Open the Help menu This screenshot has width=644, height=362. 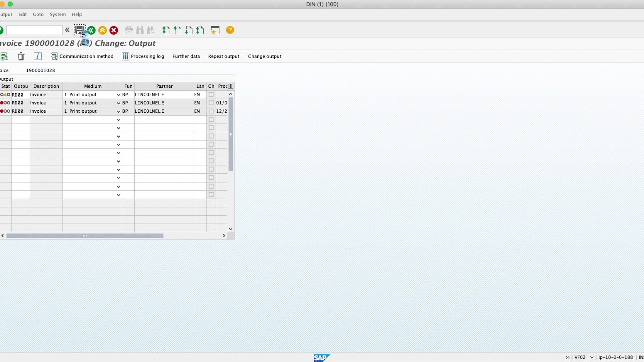click(77, 14)
